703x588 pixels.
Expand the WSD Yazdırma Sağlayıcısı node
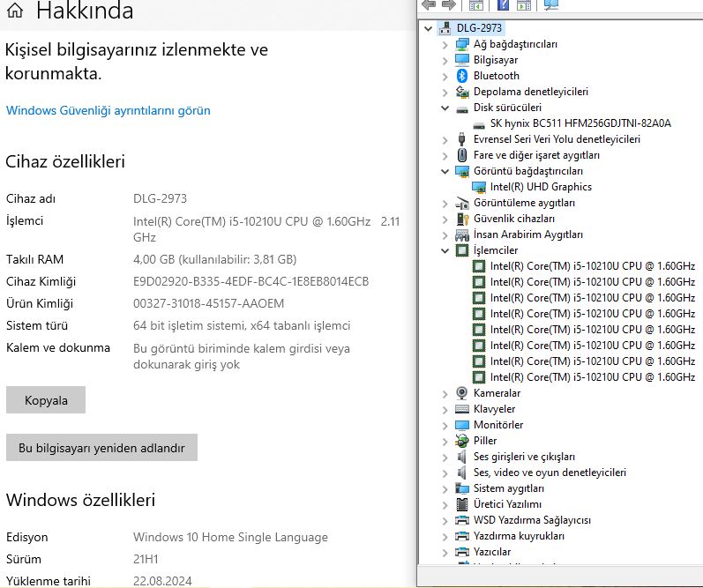pyautogui.click(x=445, y=521)
